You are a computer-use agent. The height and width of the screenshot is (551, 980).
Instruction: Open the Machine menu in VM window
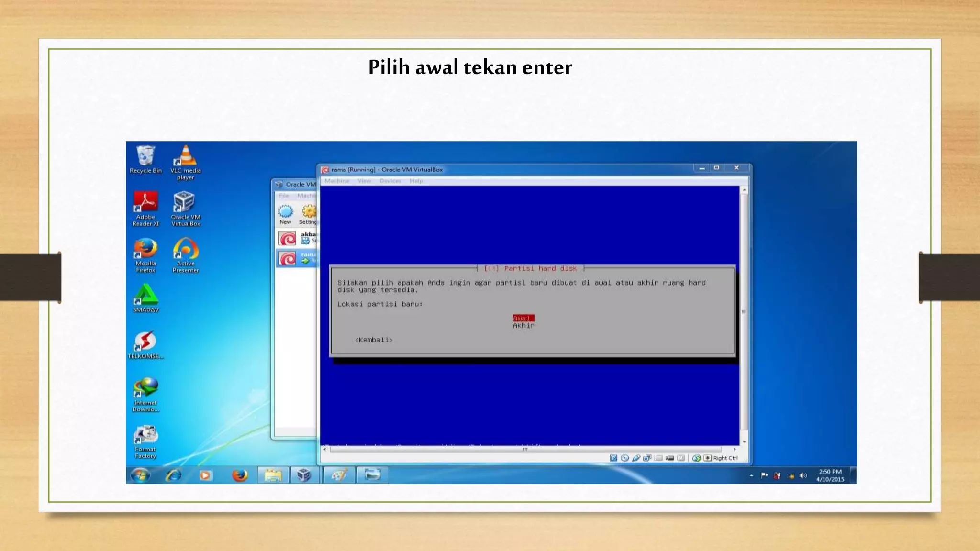click(x=337, y=181)
